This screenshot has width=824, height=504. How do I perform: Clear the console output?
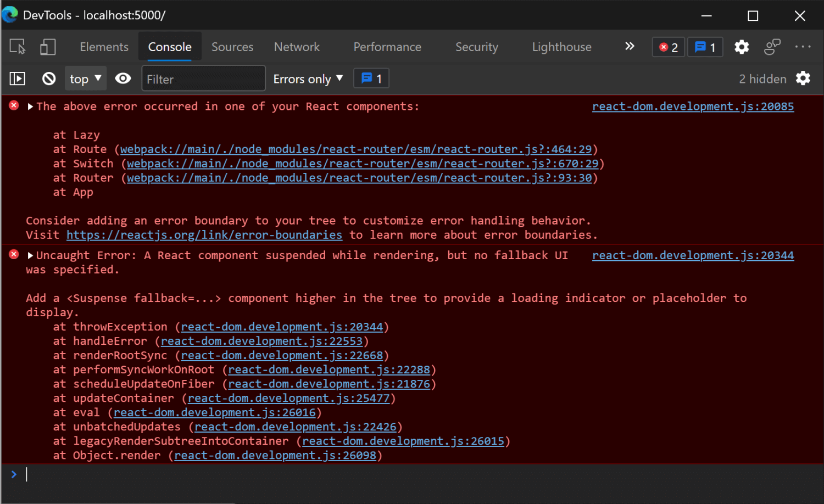(x=48, y=78)
